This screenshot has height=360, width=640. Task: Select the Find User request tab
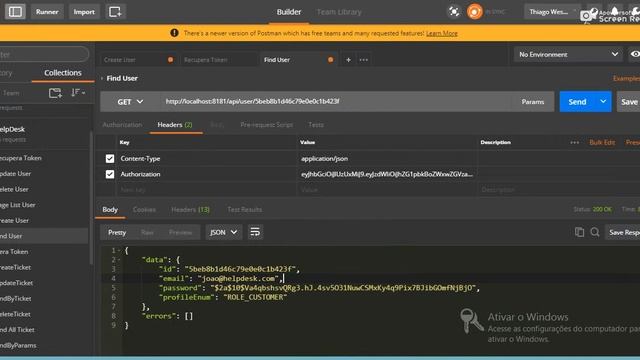point(298,60)
